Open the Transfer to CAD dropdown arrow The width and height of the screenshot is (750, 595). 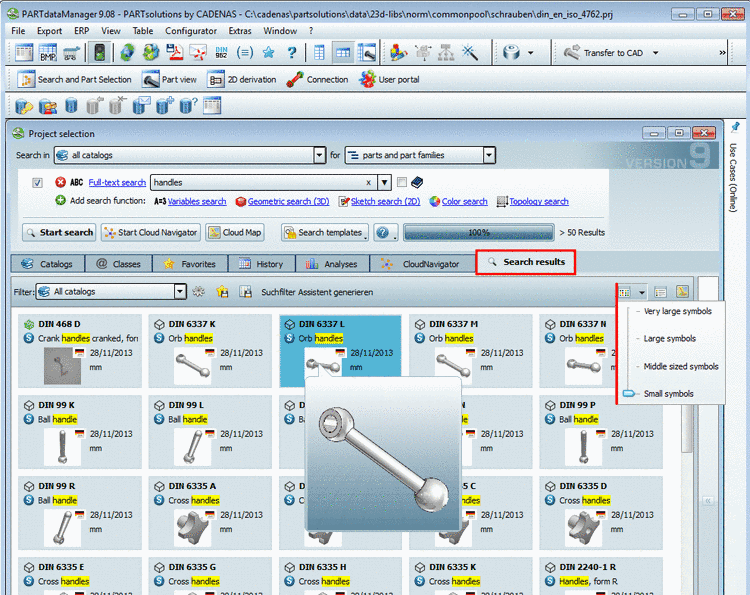pos(656,53)
